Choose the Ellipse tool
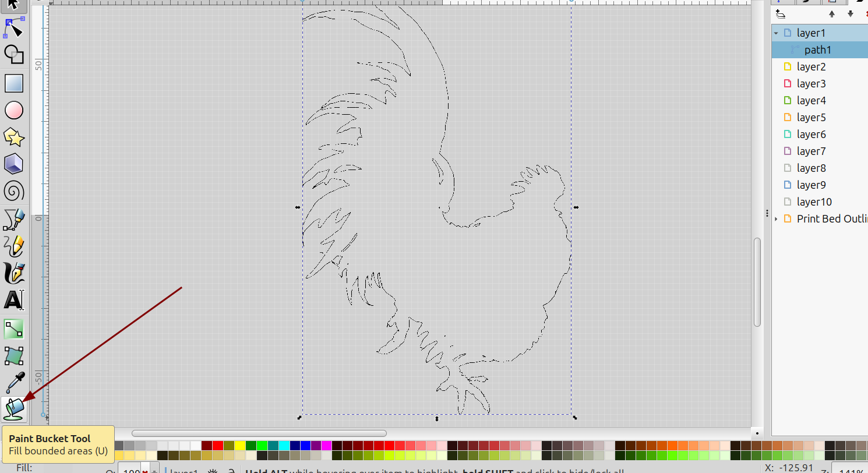Screen dimensions: 868x473 point(13,110)
